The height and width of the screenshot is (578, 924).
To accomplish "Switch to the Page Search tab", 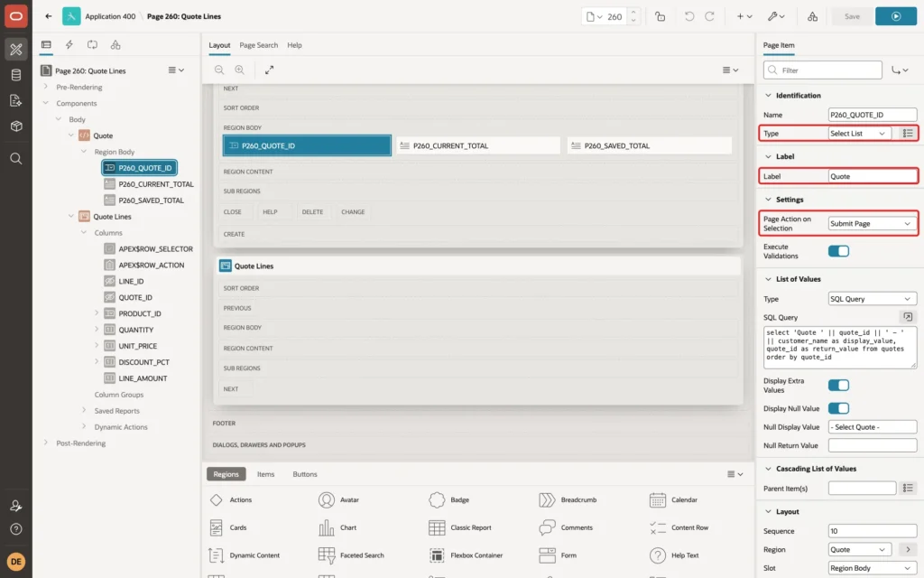I will coord(258,45).
